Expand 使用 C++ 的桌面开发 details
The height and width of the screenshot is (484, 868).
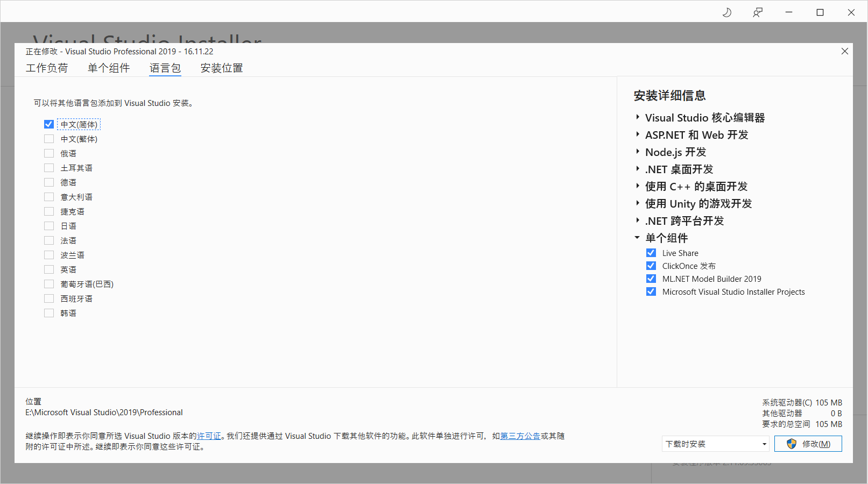638,186
